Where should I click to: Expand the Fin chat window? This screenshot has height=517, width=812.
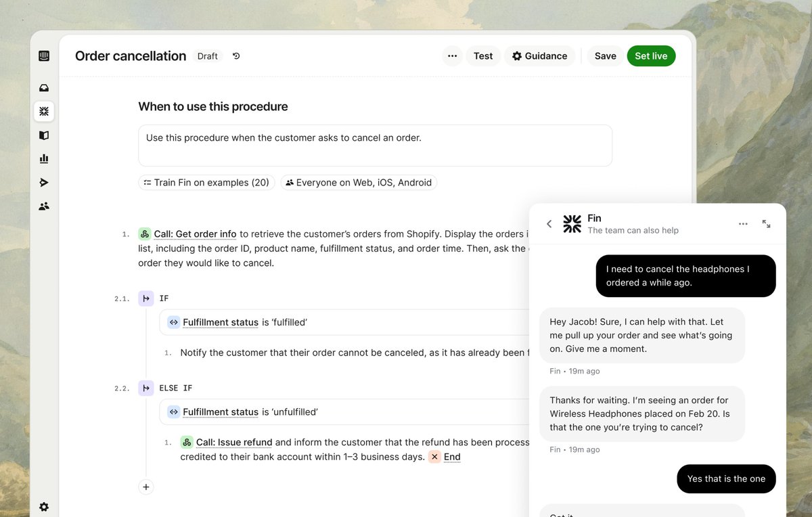[767, 224]
